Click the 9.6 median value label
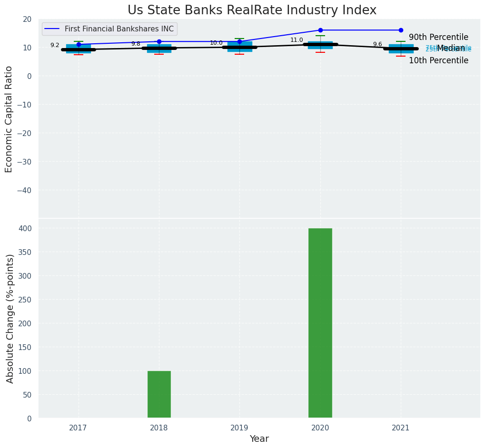The image size is (485, 448). coord(377,44)
